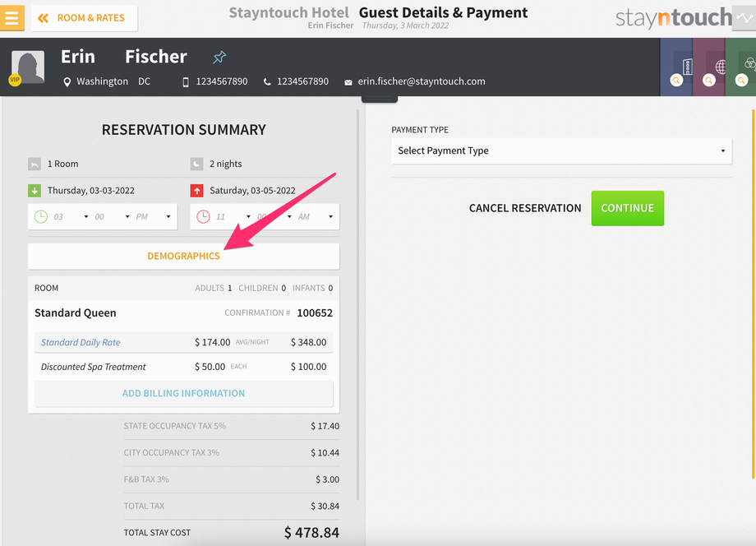756x546 pixels.
Task: Open the company card tab with building icon
Action: [676, 67]
